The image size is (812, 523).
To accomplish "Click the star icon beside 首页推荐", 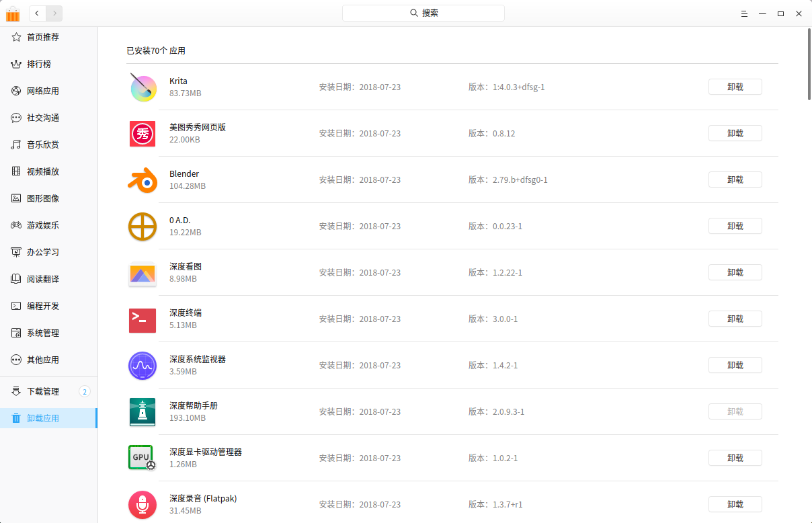I will tap(16, 37).
